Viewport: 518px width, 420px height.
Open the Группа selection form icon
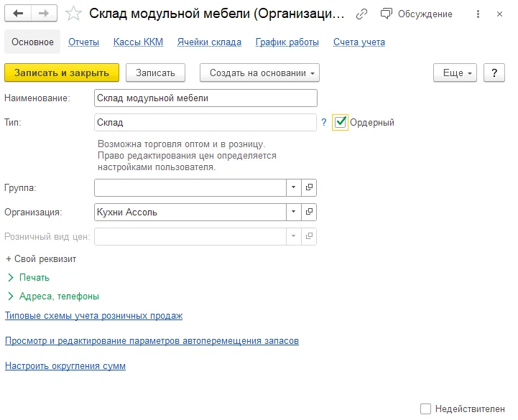coord(309,187)
